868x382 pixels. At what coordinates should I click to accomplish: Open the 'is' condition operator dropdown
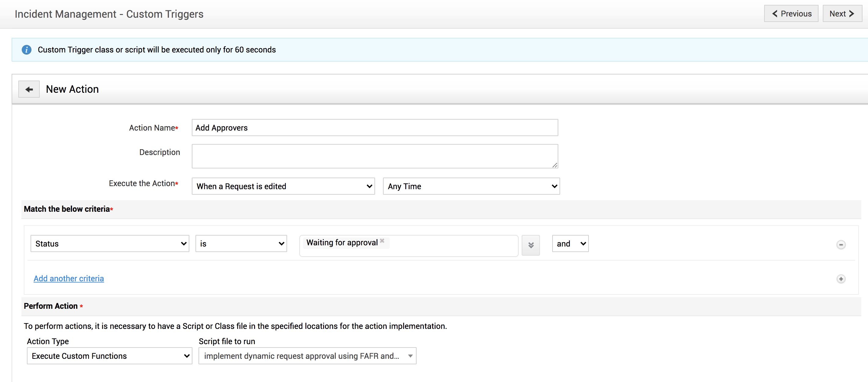[x=241, y=244]
